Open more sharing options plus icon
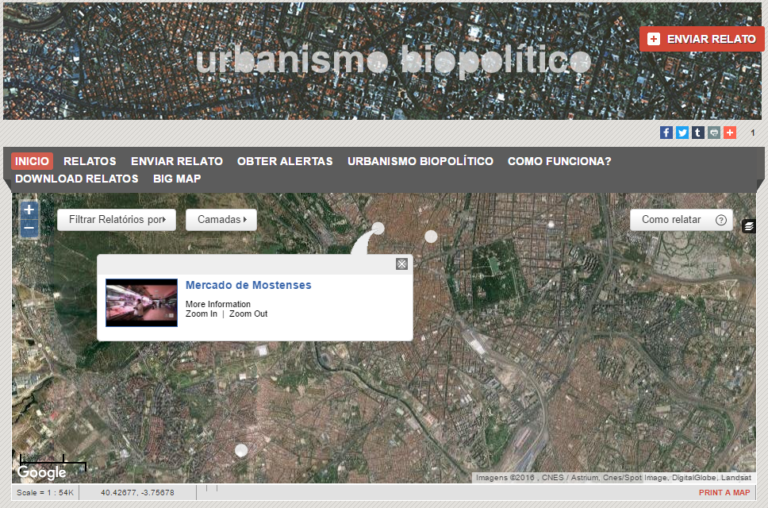768x508 pixels. click(730, 133)
